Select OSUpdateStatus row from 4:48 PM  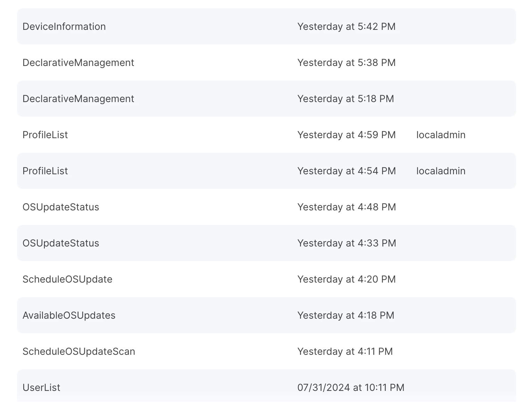(266, 207)
